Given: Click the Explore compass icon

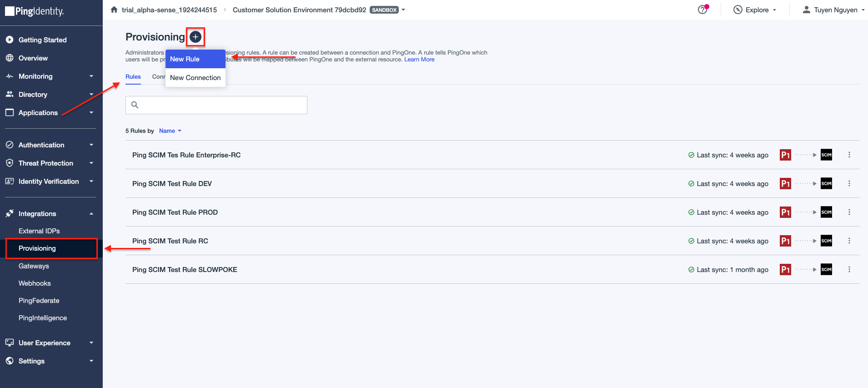Looking at the screenshot, I should (x=738, y=10).
